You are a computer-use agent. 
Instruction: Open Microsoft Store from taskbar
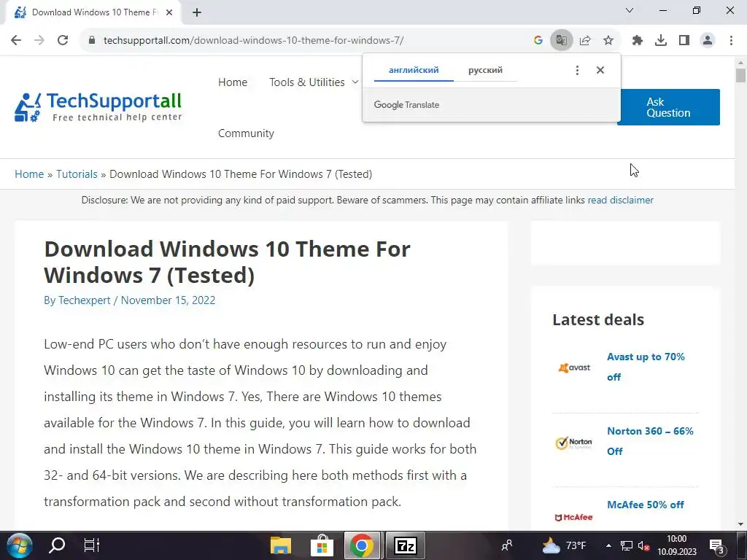(x=322, y=545)
